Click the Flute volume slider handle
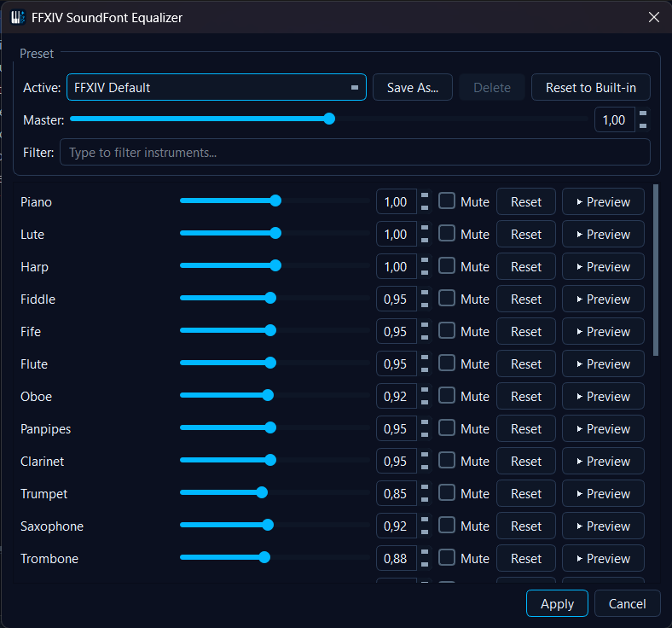This screenshot has height=628, width=672. click(x=270, y=363)
